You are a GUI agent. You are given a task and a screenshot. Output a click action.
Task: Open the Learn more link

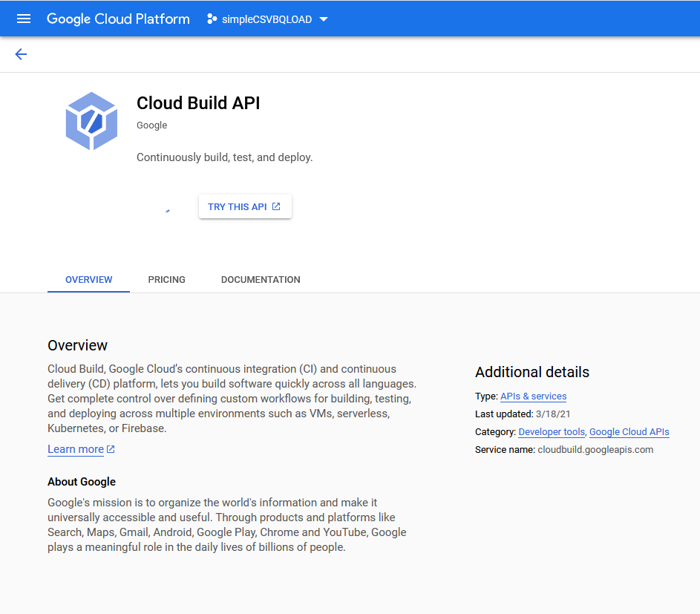[x=76, y=449]
